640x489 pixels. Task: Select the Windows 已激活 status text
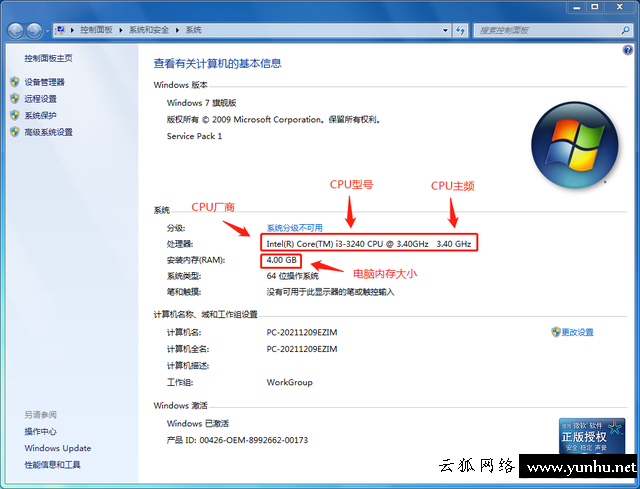[x=198, y=424]
